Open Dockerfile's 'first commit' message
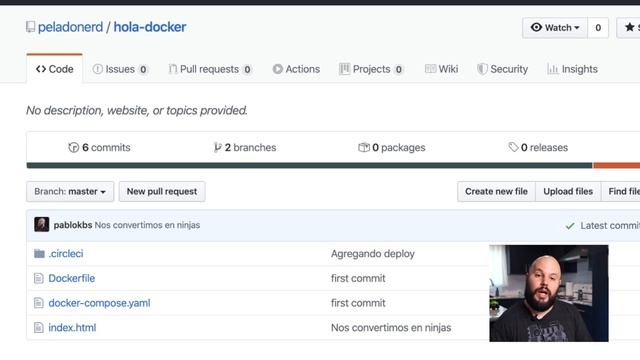The height and width of the screenshot is (360, 640). 358,278
